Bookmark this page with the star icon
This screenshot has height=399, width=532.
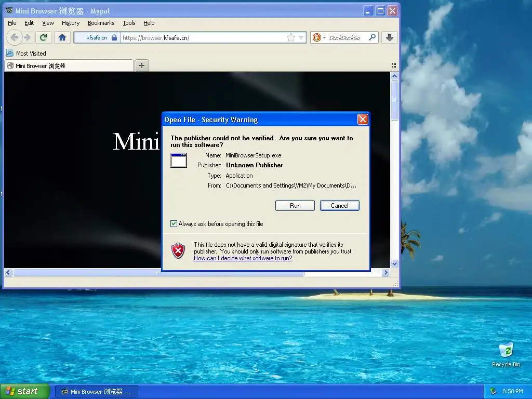pos(291,37)
